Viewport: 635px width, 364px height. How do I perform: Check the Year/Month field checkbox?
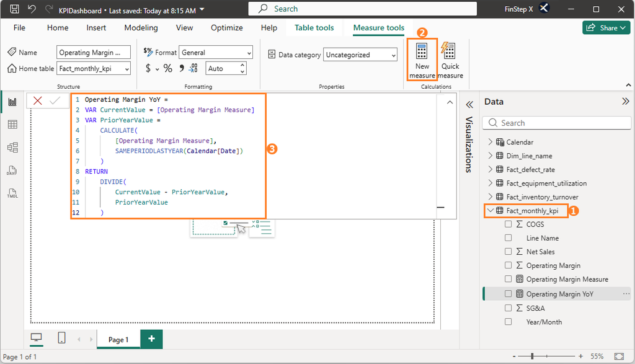tap(508, 322)
